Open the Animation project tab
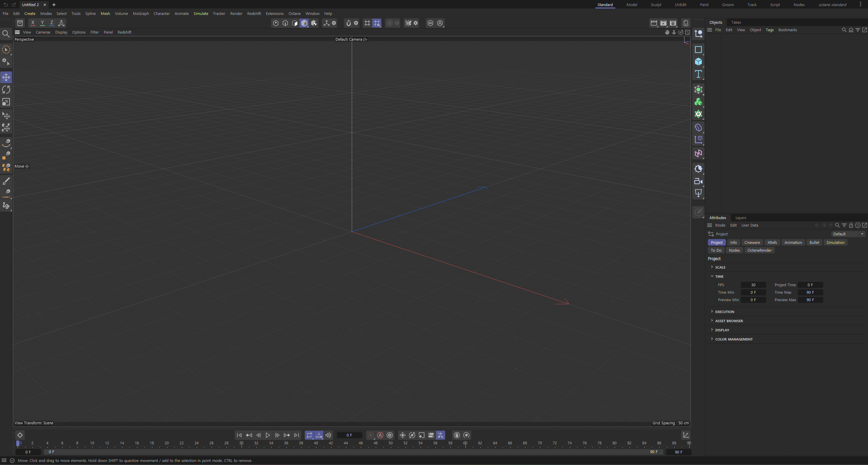Image resolution: width=868 pixels, height=465 pixels. click(x=793, y=243)
